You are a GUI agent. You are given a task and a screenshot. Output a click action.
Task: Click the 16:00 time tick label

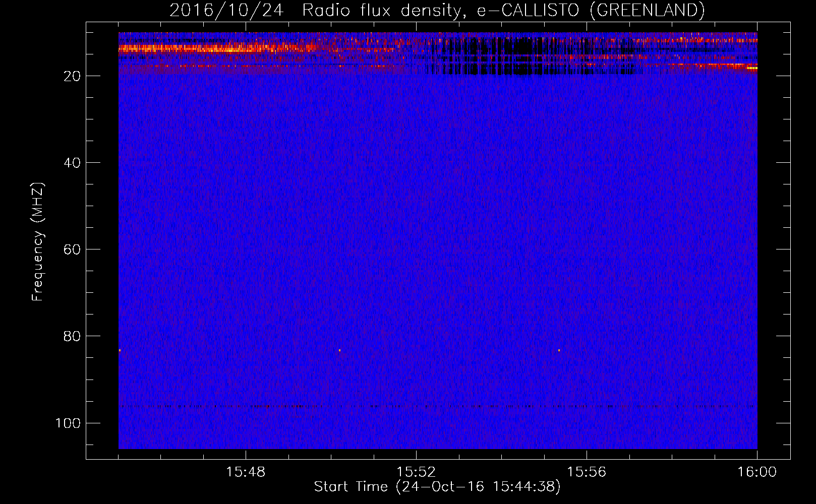click(757, 472)
